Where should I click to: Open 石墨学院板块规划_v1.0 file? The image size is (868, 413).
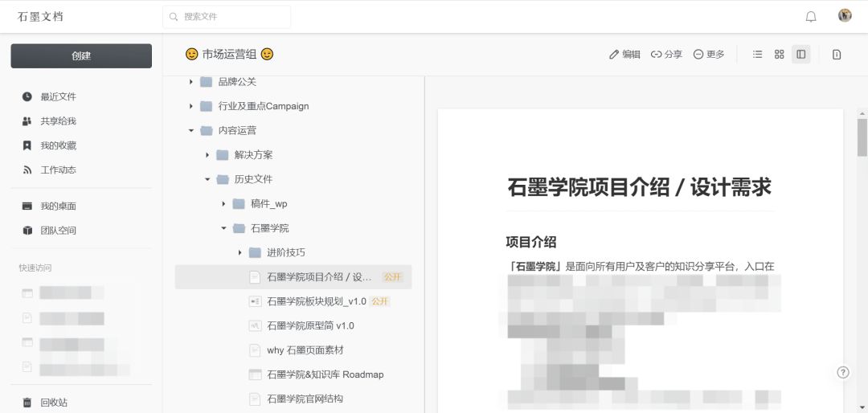pos(317,301)
